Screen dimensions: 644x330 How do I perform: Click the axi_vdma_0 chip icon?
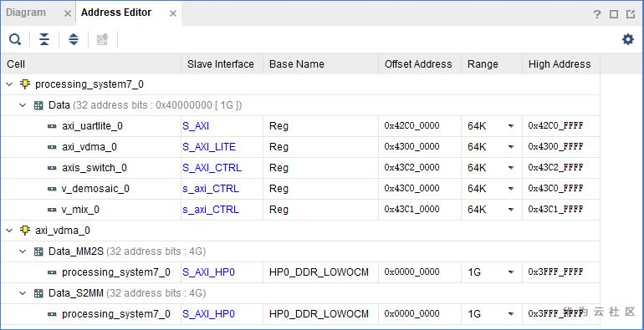[25, 231]
